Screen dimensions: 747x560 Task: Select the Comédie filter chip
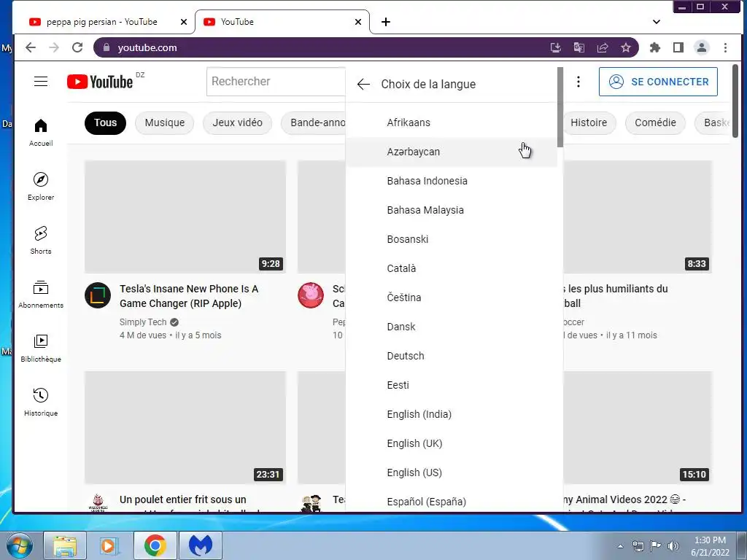point(655,122)
